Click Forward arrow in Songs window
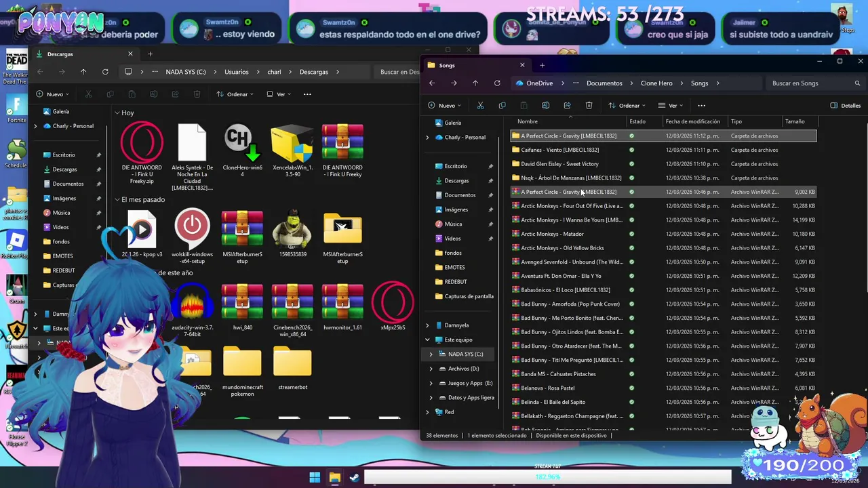 tap(454, 83)
